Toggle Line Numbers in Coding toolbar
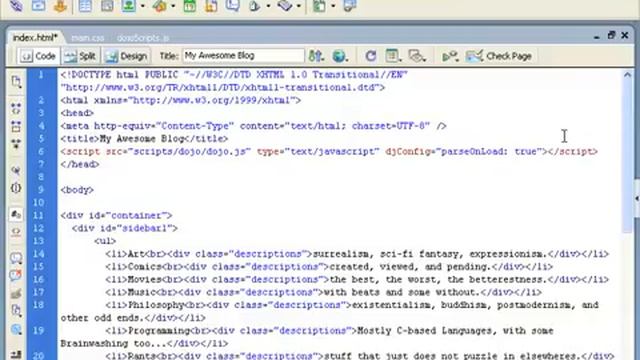 point(16,214)
